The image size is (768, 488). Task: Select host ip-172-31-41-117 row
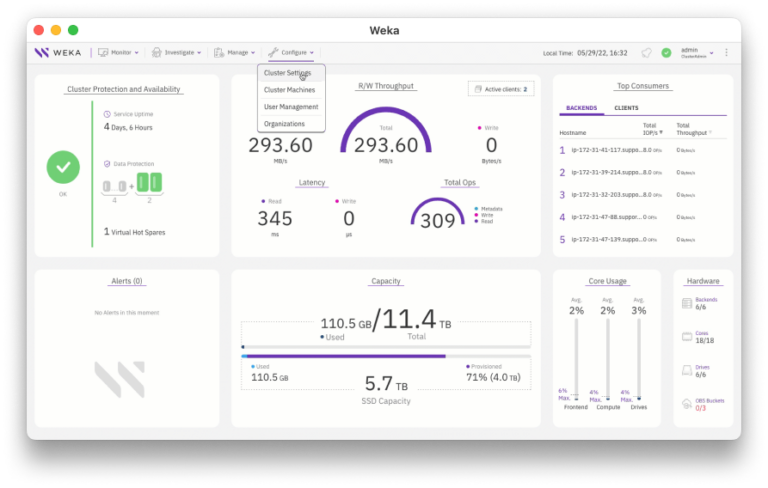click(x=643, y=150)
